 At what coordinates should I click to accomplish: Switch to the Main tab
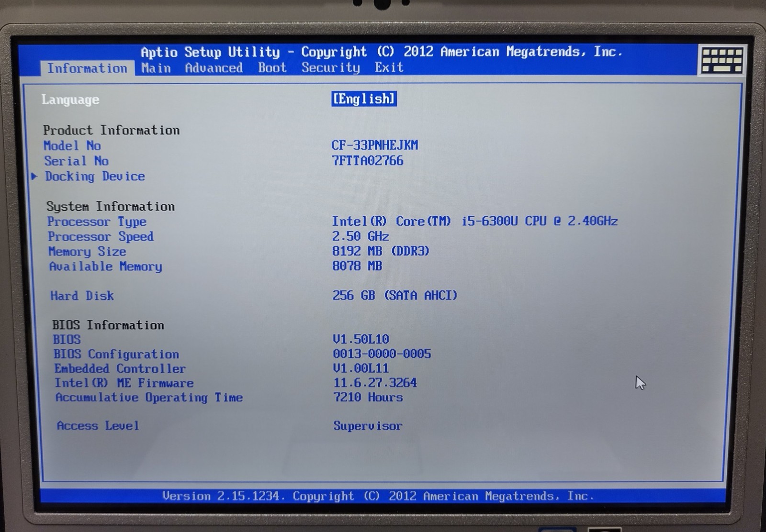pyautogui.click(x=156, y=68)
